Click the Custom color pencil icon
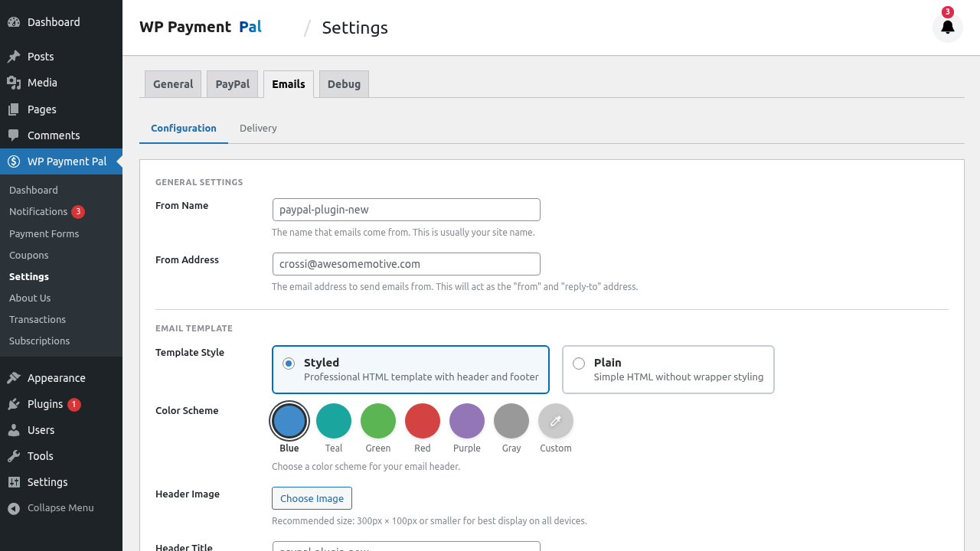Image resolution: width=980 pixels, height=551 pixels. point(556,420)
